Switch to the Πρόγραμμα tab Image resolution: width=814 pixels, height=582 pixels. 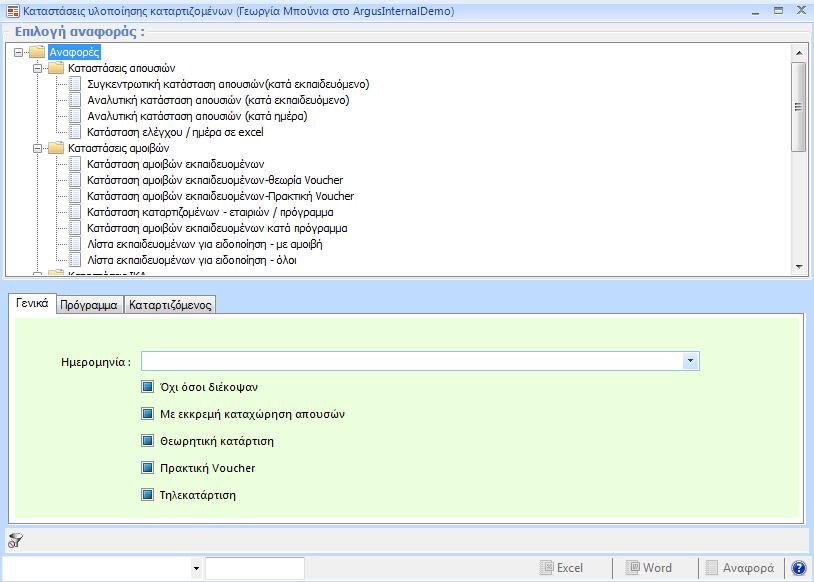(x=89, y=305)
